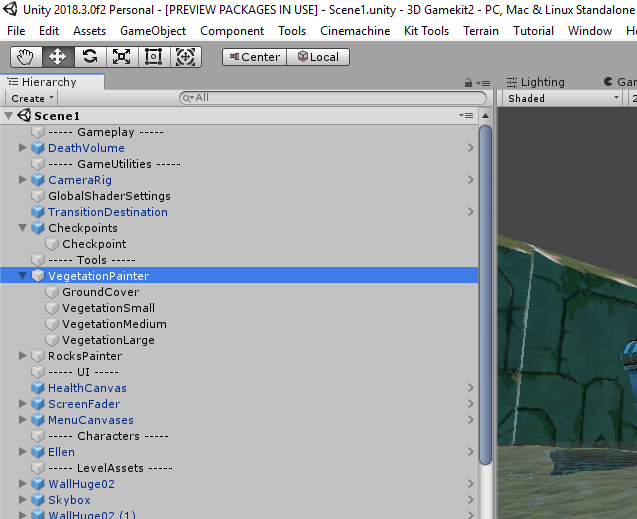Screen dimensions: 637x519
Task: Select the '----- Tools -----' separator row
Action: coord(239,260)
